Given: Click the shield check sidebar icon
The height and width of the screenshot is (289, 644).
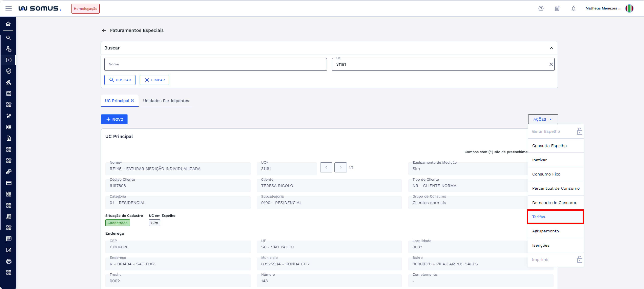Looking at the screenshot, I should click(8, 71).
